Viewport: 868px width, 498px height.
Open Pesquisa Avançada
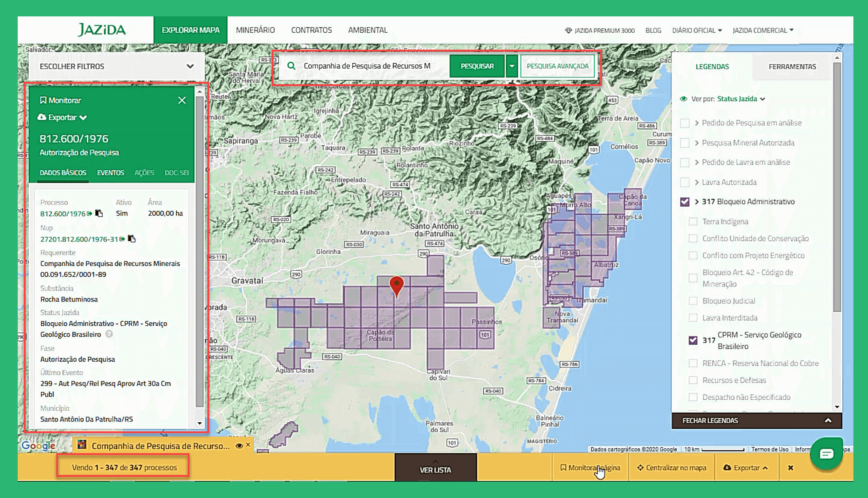558,66
